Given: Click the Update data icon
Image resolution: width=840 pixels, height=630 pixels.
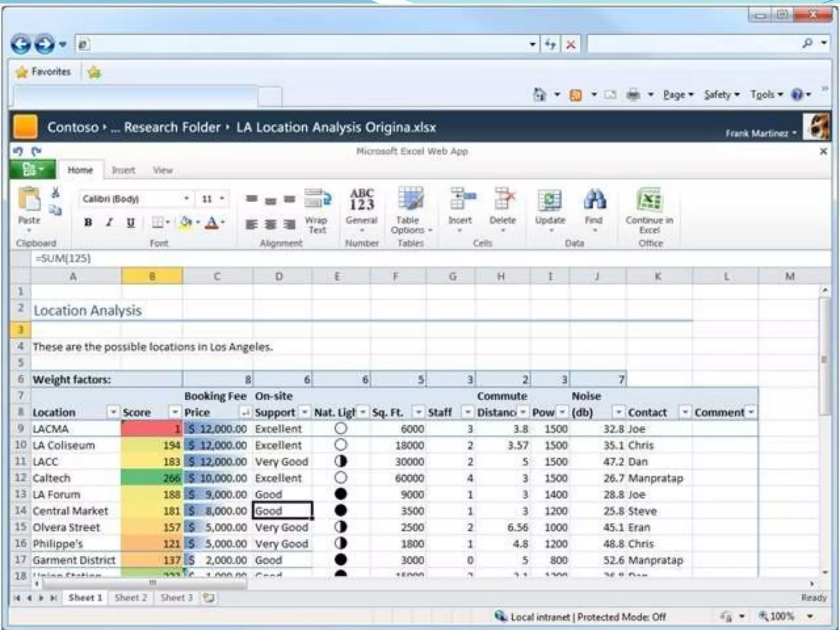Looking at the screenshot, I should coord(550,201).
